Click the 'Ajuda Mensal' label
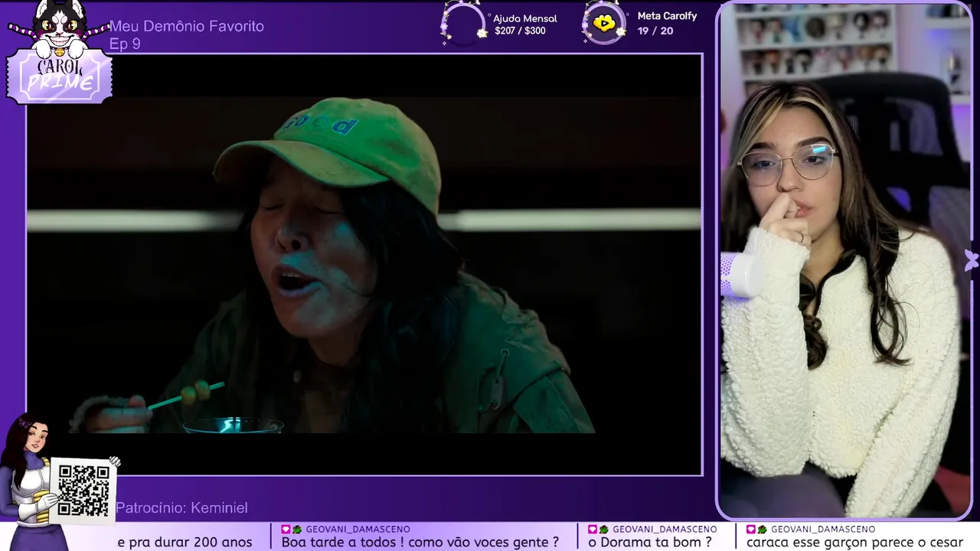980x551 pixels. pos(525,18)
